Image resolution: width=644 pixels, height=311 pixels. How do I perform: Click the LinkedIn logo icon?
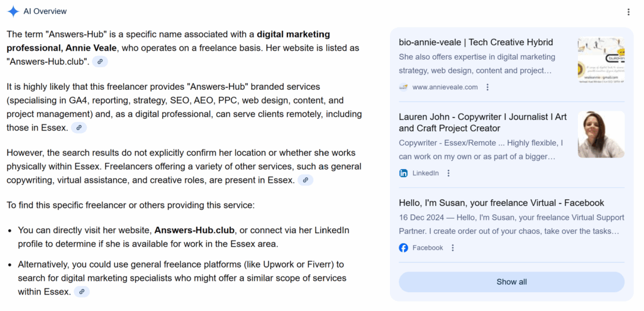tap(403, 173)
